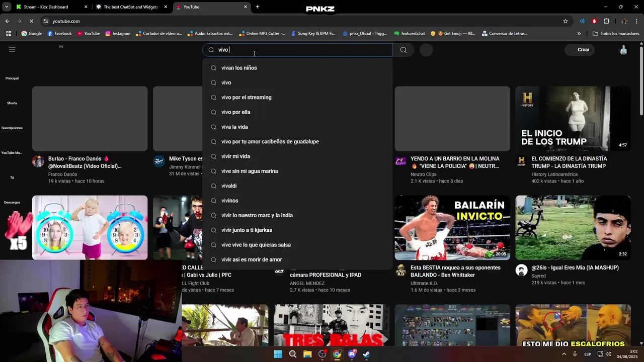Image resolution: width=644 pixels, height=362 pixels.
Task: Open video title Burlao - Franco Danós
Action: click(85, 162)
